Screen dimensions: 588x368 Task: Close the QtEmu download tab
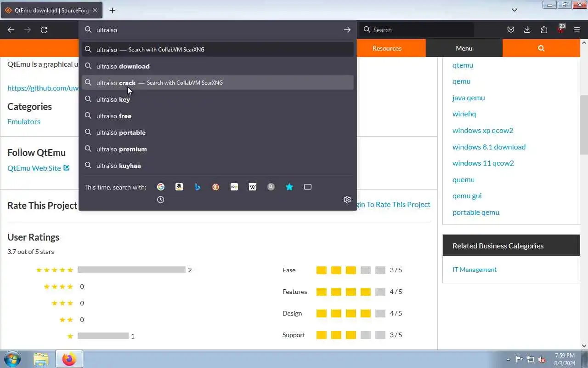(x=95, y=10)
